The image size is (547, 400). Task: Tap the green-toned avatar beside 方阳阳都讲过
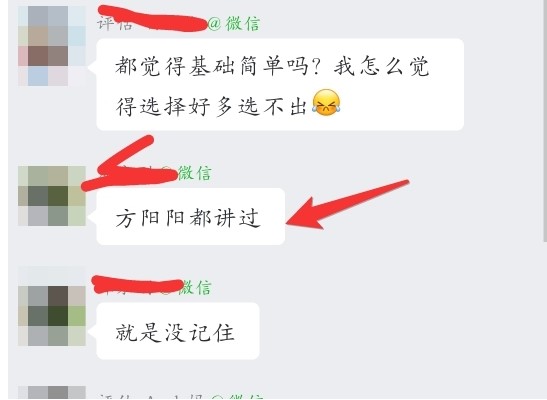(x=52, y=196)
